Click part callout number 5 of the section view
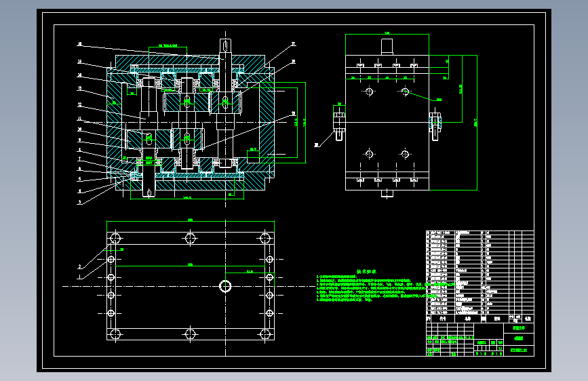Screen dimensions: 588x381 79,179
